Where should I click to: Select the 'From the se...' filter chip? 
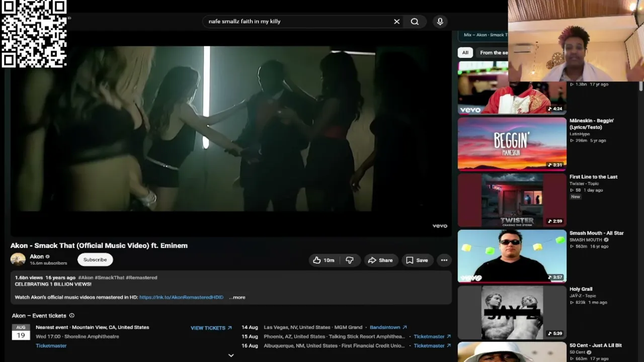(x=493, y=52)
